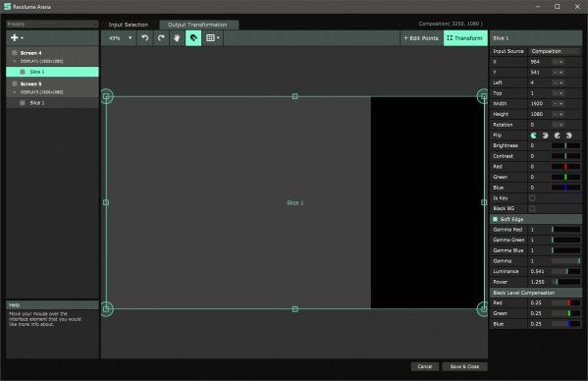Select the second Flip option icon

coord(545,136)
